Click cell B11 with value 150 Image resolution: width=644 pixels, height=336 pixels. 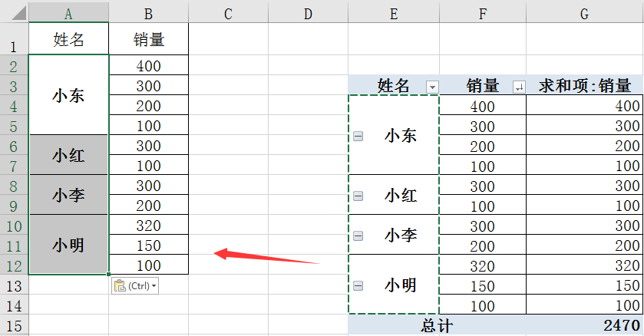(148, 245)
